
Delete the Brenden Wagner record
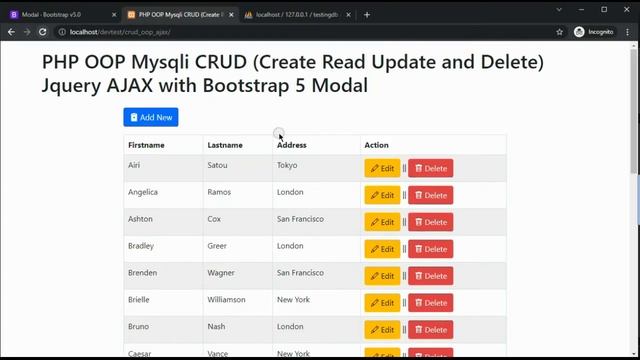431,276
